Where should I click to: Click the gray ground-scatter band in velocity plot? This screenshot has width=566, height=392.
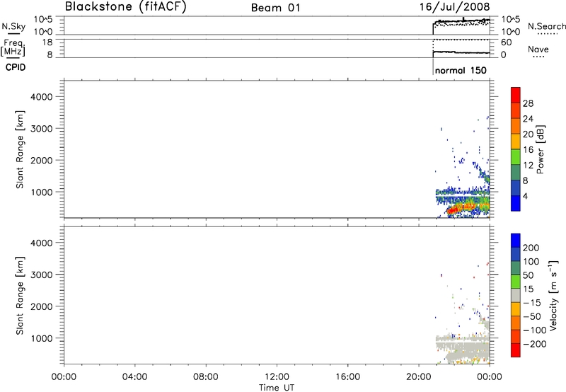click(x=464, y=347)
